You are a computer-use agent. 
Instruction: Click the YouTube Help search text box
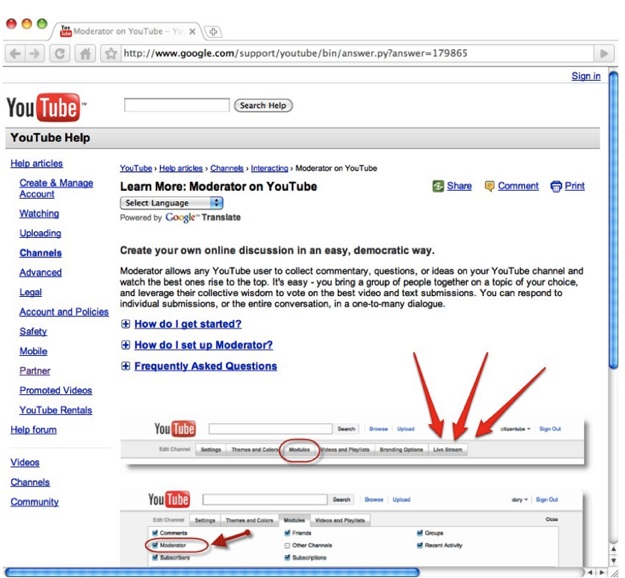[177, 105]
